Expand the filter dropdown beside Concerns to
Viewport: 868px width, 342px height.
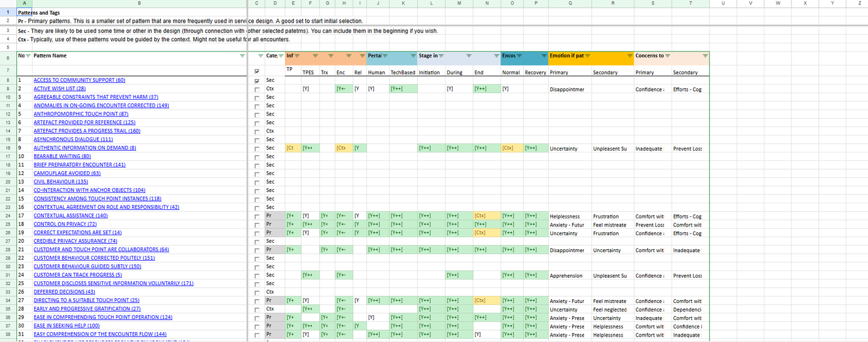[668, 56]
